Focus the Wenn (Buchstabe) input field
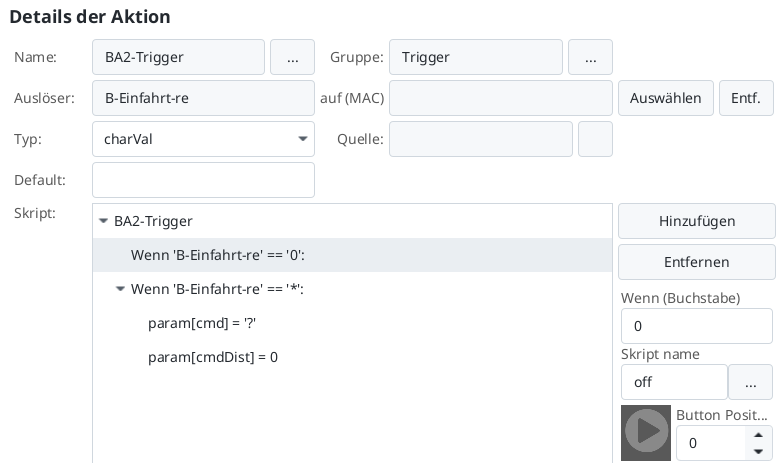 (696, 326)
